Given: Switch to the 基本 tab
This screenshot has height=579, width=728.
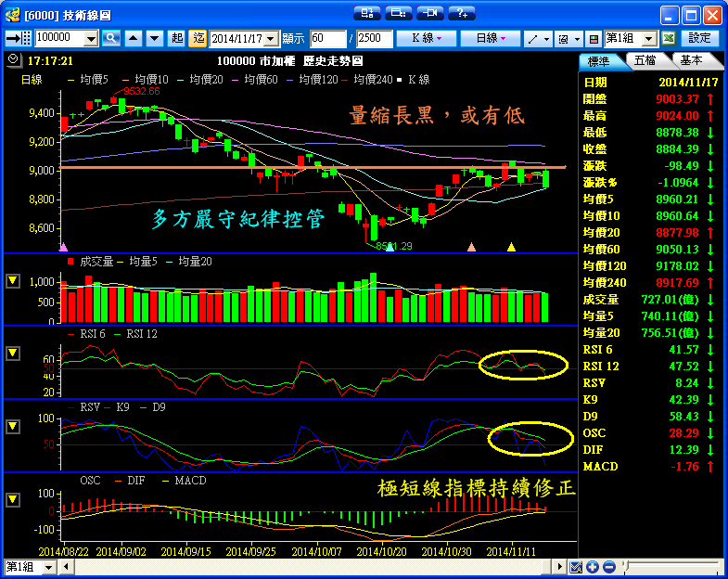Looking at the screenshot, I should (x=692, y=60).
